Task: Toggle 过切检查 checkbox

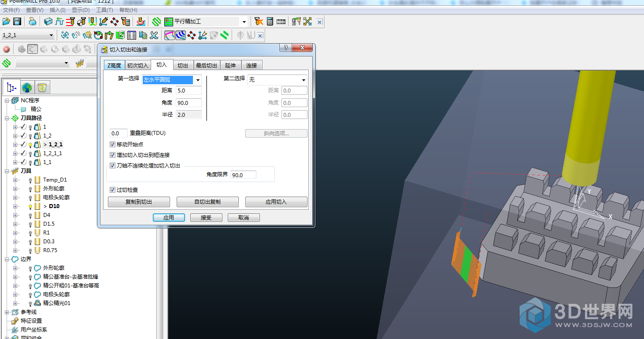Action: pos(112,190)
